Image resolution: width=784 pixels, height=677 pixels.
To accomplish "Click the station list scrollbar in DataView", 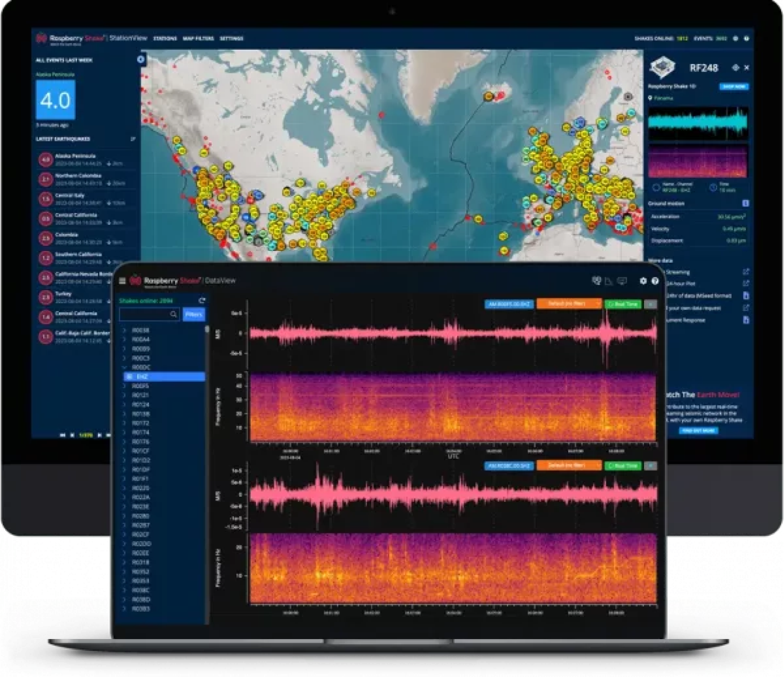I will (207, 329).
